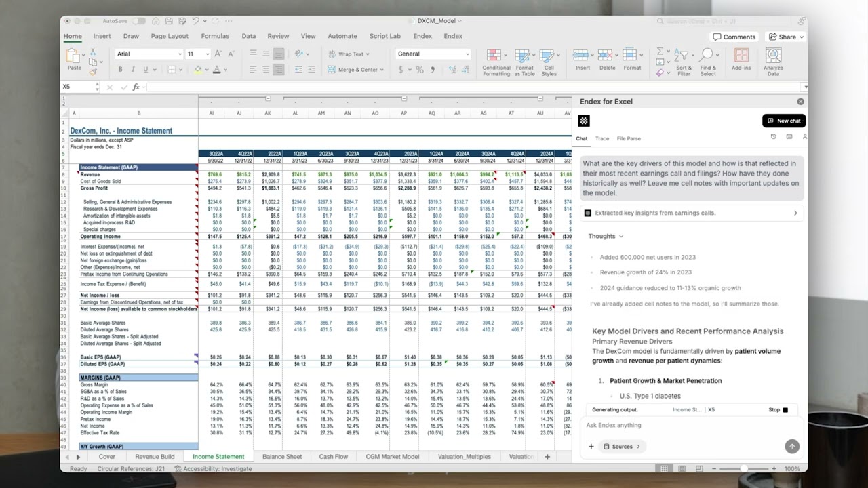This screenshot has width=868, height=488.
Task: Click the Endex logo icon in pane
Action: coord(584,121)
